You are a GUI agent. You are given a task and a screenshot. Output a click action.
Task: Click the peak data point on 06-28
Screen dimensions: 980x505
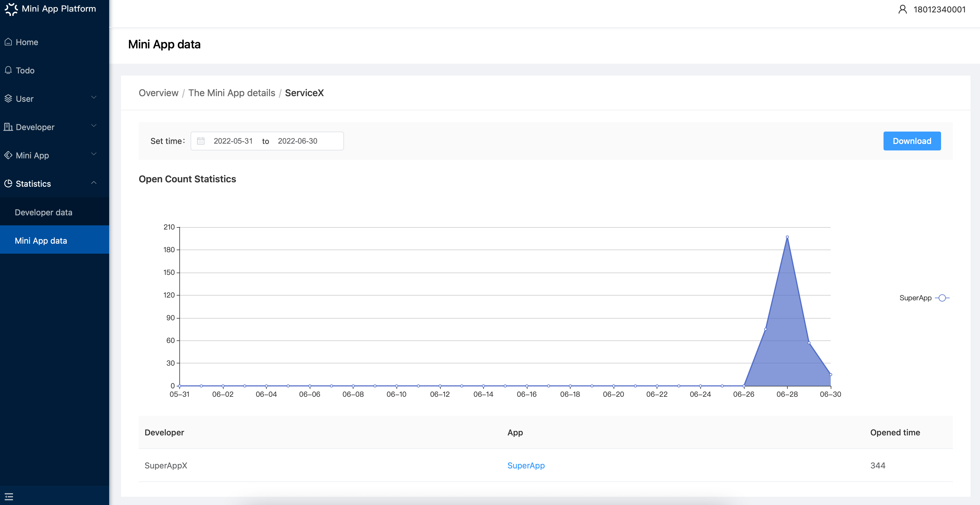[x=787, y=237]
